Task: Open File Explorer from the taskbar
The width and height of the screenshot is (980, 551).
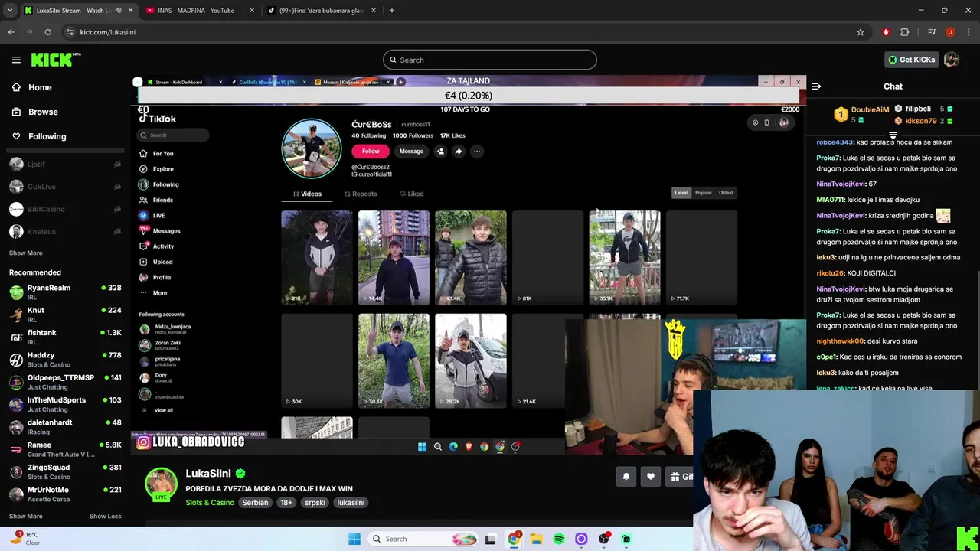Action: [x=536, y=539]
